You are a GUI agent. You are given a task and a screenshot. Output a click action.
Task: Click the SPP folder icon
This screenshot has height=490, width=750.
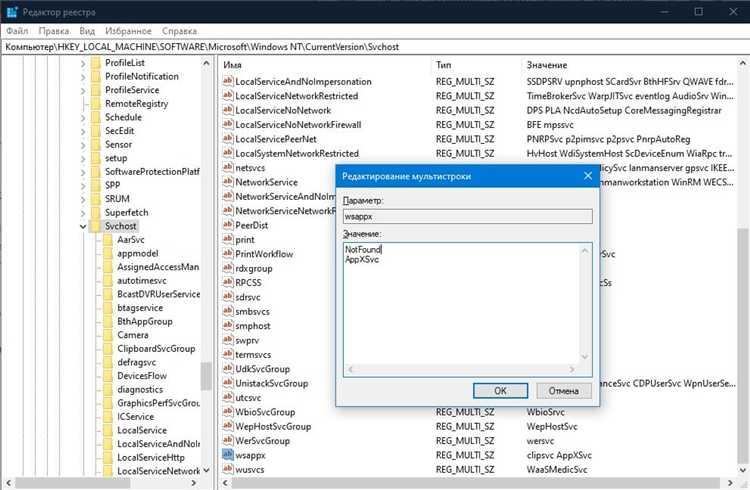[x=96, y=185]
